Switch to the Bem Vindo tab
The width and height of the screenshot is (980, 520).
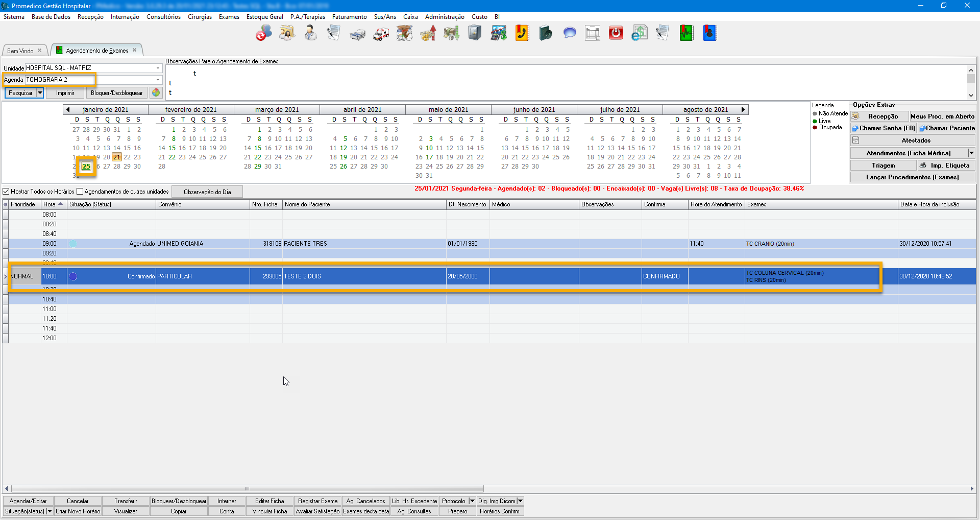20,51
